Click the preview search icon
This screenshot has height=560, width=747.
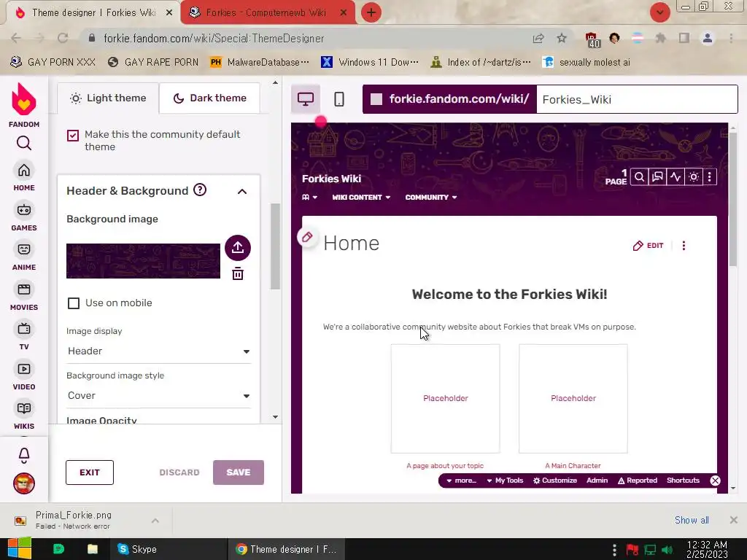(639, 176)
